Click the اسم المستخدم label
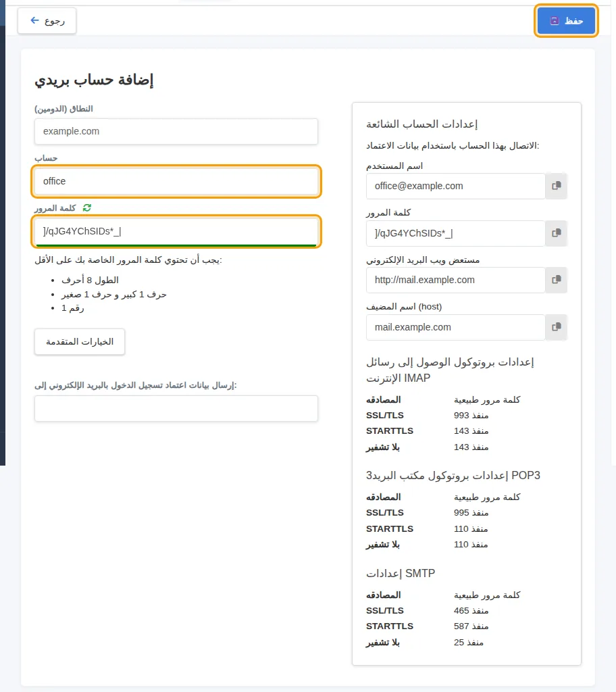Screen dimensions: 616x692 pyautogui.click(x=394, y=166)
